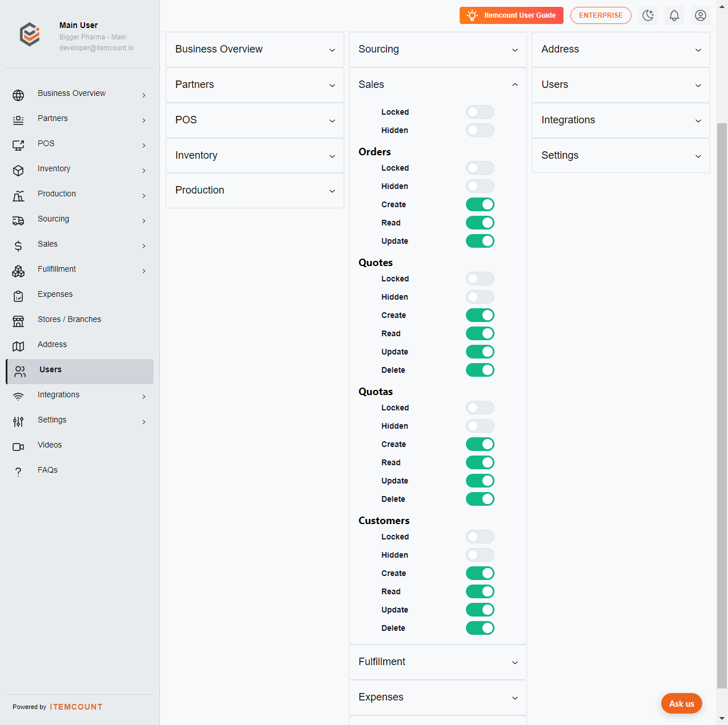
Task: Toggle the Sales Locked switch
Action: [x=480, y=112]
